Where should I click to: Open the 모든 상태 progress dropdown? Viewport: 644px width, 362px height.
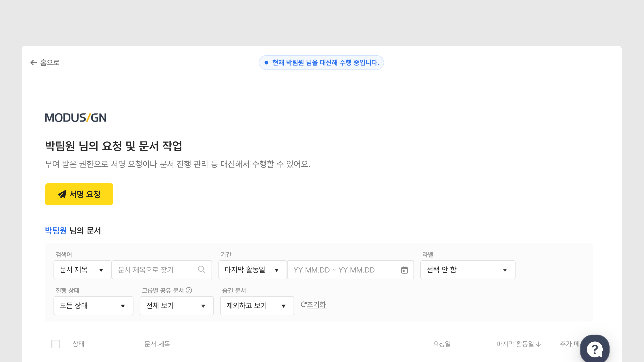click(x=93, y=306)
